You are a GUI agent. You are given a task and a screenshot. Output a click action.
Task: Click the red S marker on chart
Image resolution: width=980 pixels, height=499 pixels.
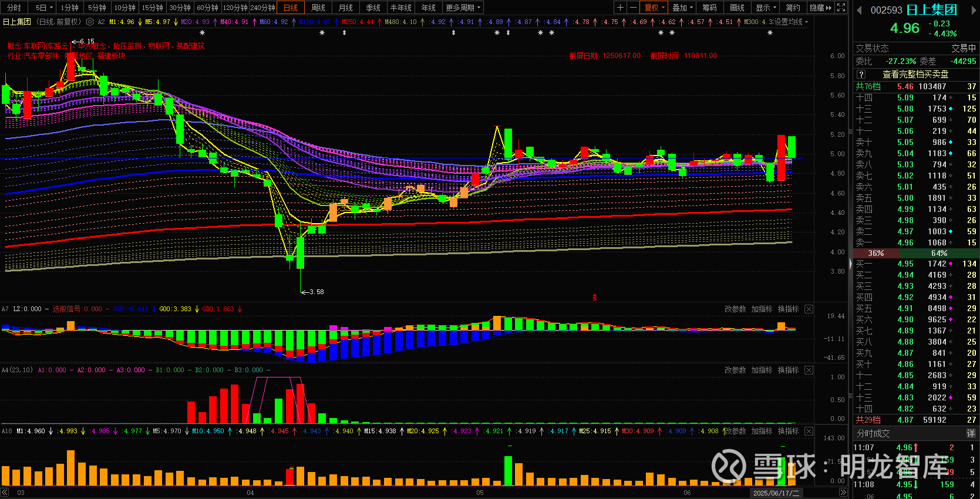point(594,298)
